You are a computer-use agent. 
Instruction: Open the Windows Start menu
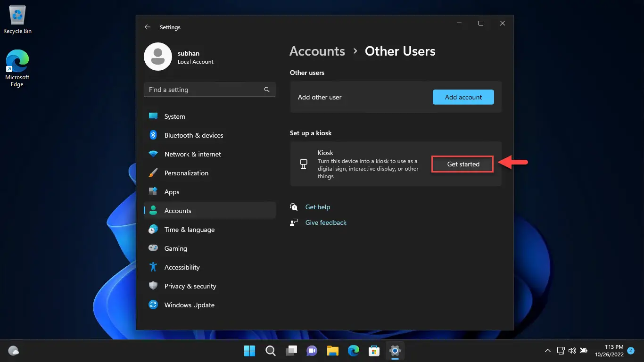249,351
